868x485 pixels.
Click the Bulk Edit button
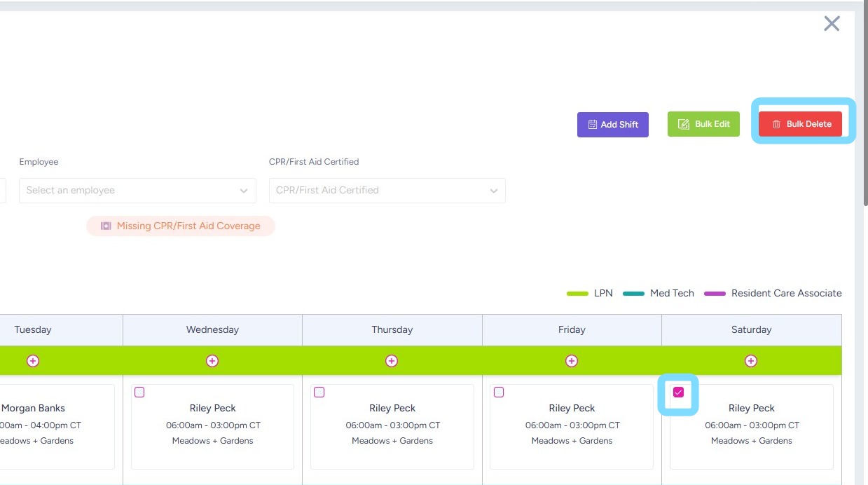(703, 124)
